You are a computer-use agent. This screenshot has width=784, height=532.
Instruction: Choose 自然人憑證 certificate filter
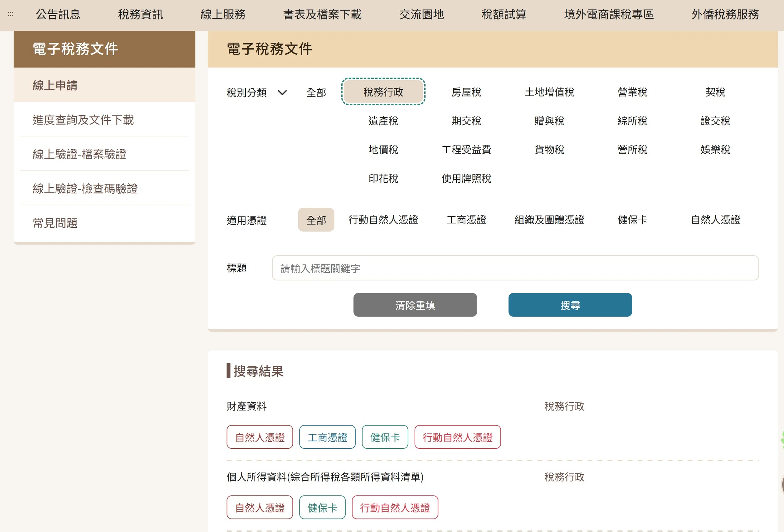coord(715,220)
